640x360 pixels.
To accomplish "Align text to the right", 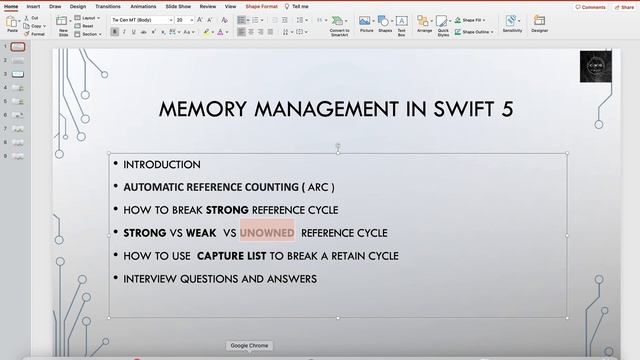I will tap(260, 32).
